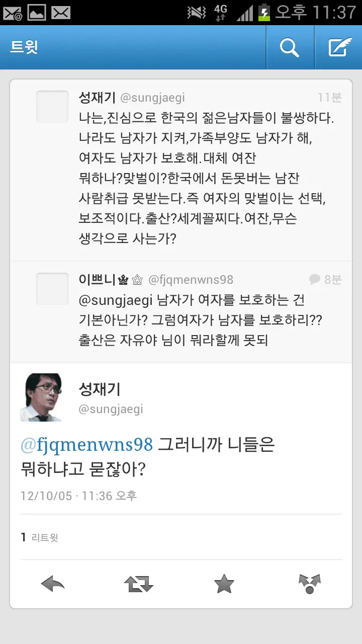Compose a new tweet
The width and height of the screenshot is (362, 644).
(340, 48)
